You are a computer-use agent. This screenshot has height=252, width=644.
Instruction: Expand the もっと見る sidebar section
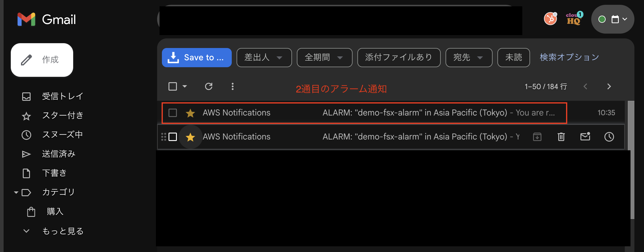53,231
